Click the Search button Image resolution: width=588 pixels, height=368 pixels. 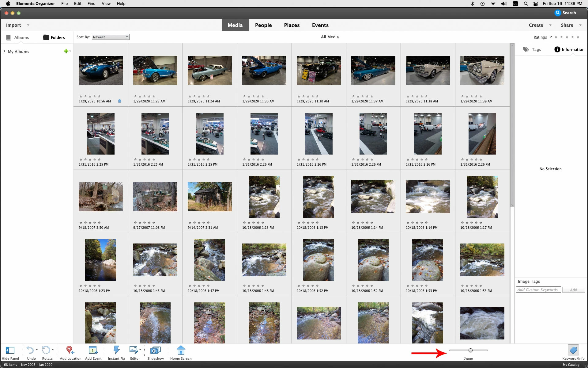565,13
